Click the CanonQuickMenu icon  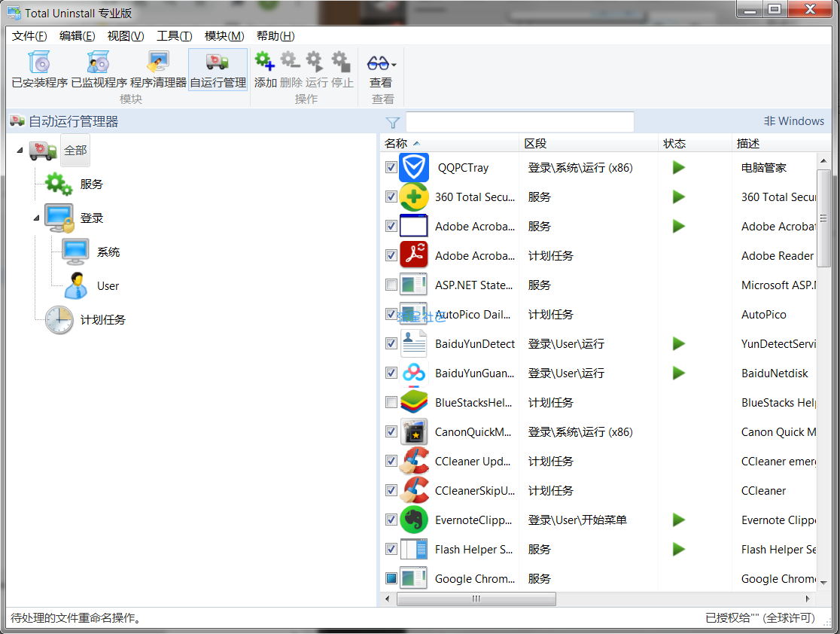[x=414, y=432]
